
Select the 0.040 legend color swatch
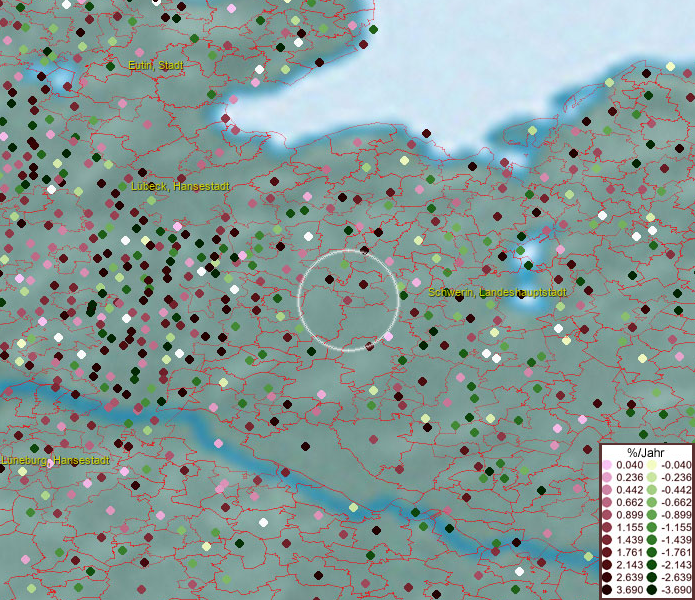(607, 465)
